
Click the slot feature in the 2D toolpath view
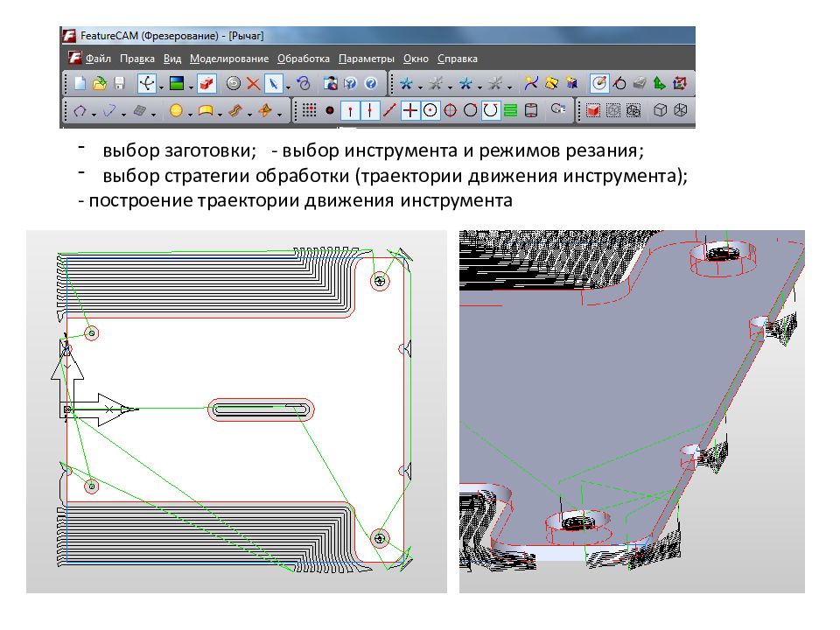261,409
